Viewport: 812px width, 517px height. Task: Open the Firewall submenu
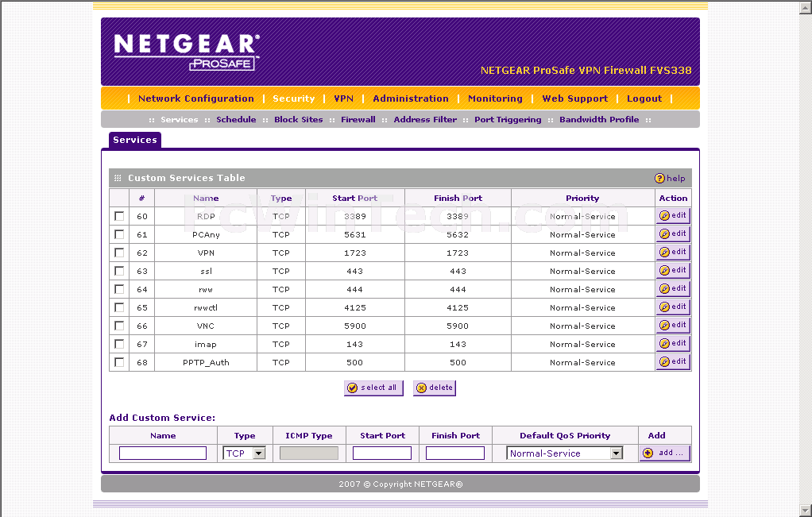click(x=358, y=120)
